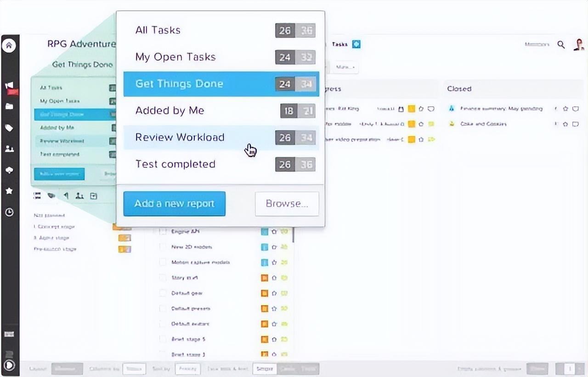Select the flag filter icon below report menu
The height and width of the screenshot is (377, 588).
pyautogui.click(x=66, y=196)
